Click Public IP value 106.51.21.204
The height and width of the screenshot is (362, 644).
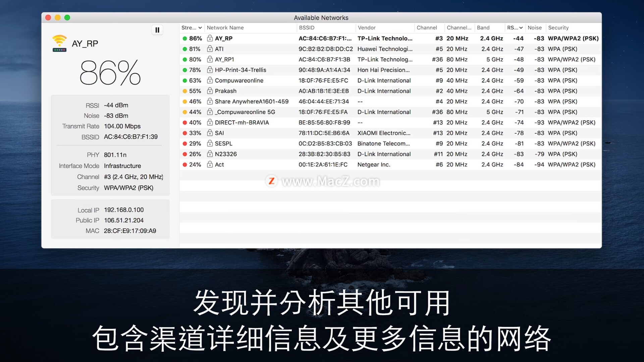124,220
